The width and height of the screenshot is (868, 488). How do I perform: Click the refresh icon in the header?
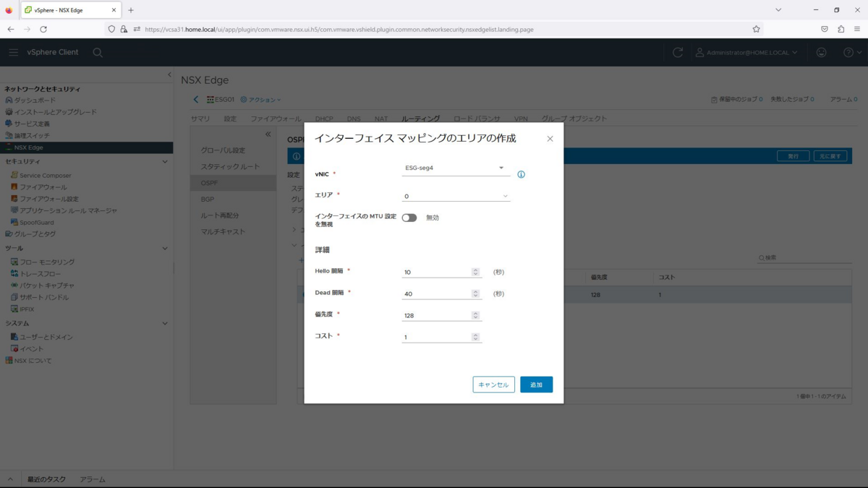678,52
